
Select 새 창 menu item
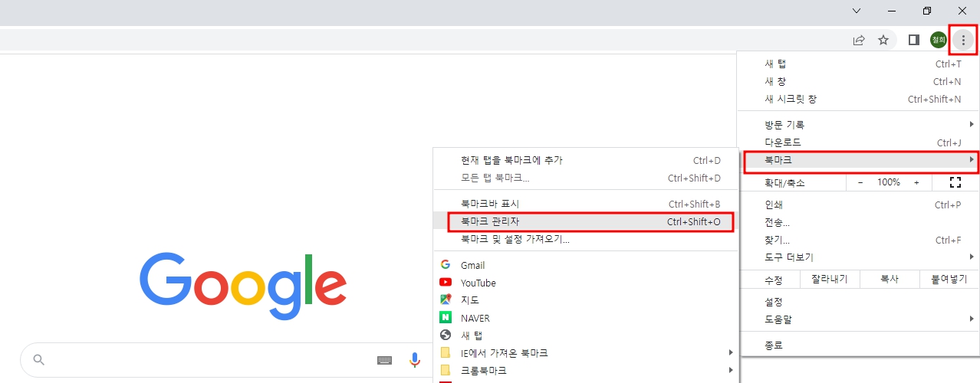[860, 82]
